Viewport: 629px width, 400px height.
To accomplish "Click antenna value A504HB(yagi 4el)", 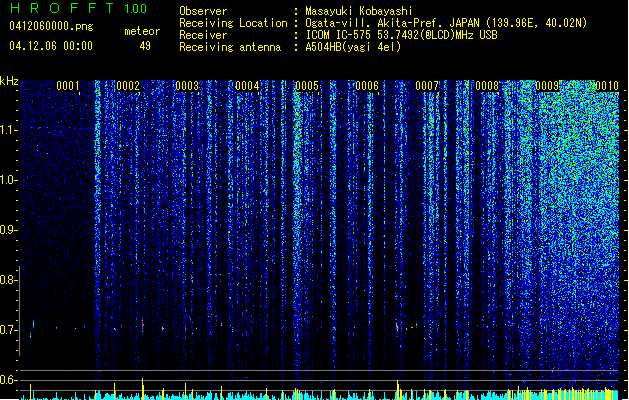I will tap(353, 47).
